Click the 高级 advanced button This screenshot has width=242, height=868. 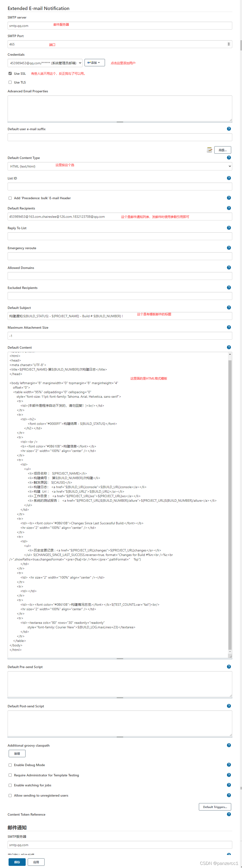(x=223, y=150)
